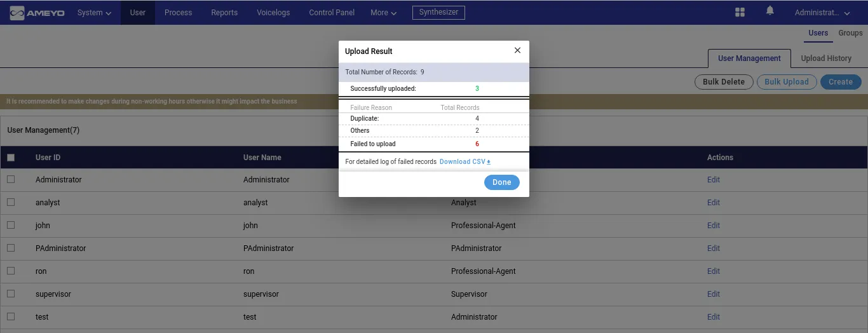Go to the User menu
This screenshot has width=868, height=333.
point(138,13)
